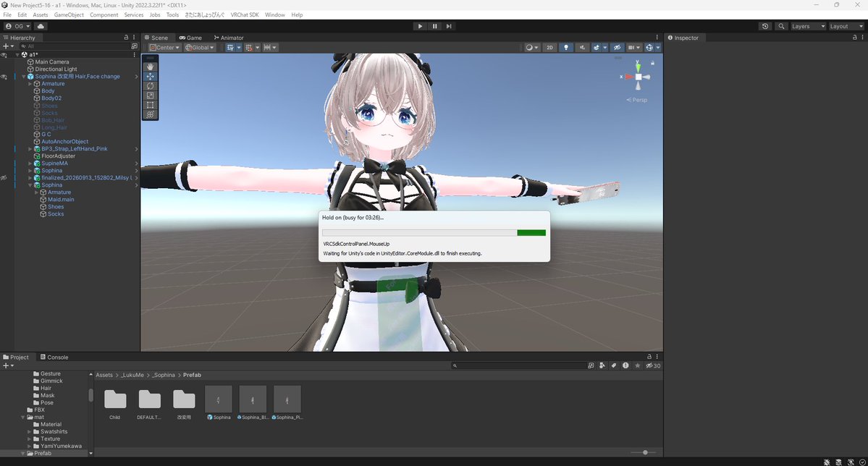The width and height of the screenshot is (868, 466).
Task: Open the Global rotation dropdown
Action: coord(200,48)
